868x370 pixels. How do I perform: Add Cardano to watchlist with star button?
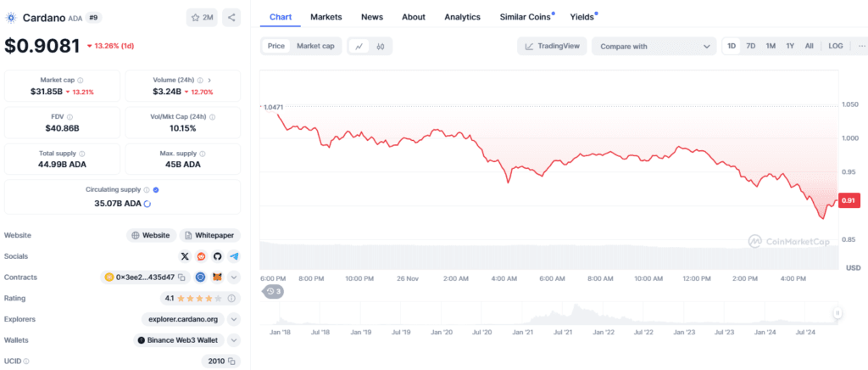click(x=202, y=18)
